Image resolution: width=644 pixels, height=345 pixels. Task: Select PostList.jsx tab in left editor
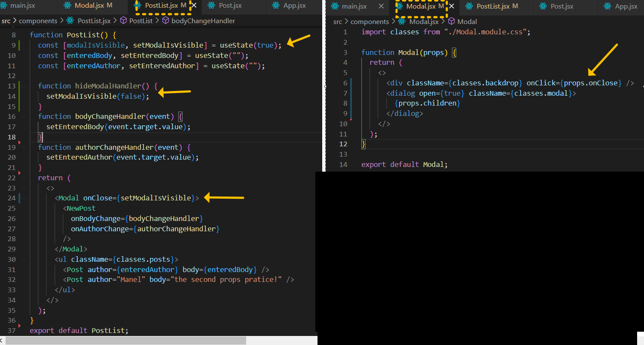click(165, 6)
